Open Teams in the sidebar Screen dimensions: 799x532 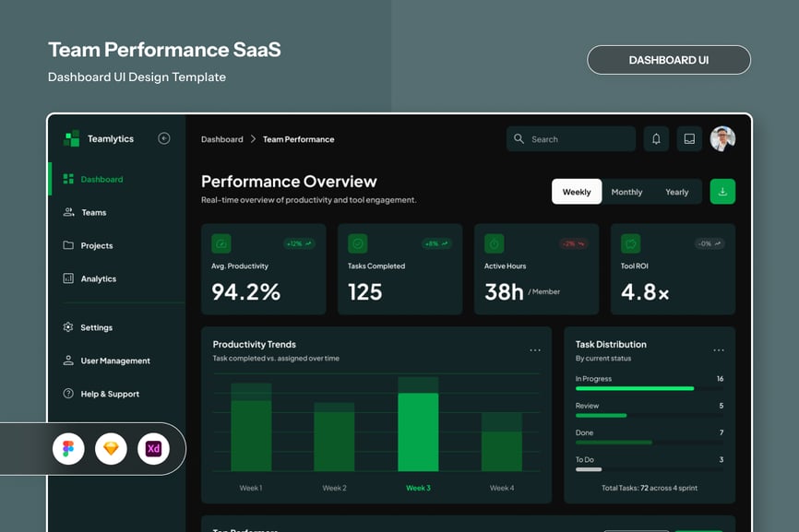(93, 213)
